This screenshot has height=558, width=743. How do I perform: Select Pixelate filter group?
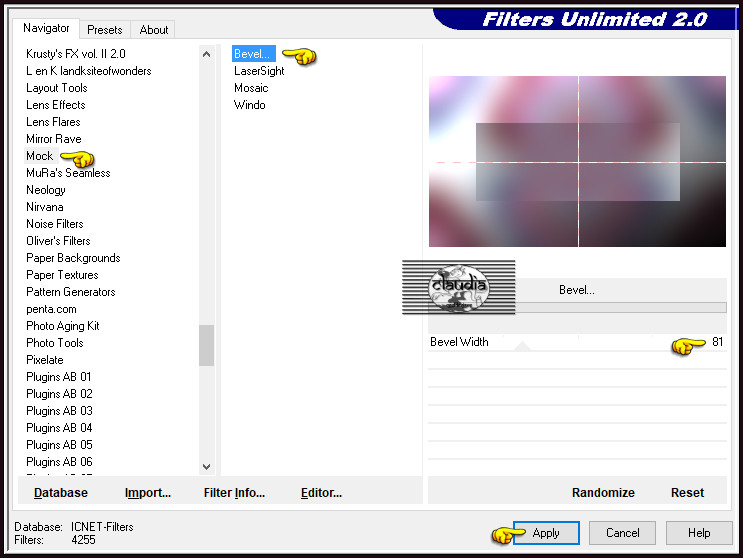[x=45, y=360]
